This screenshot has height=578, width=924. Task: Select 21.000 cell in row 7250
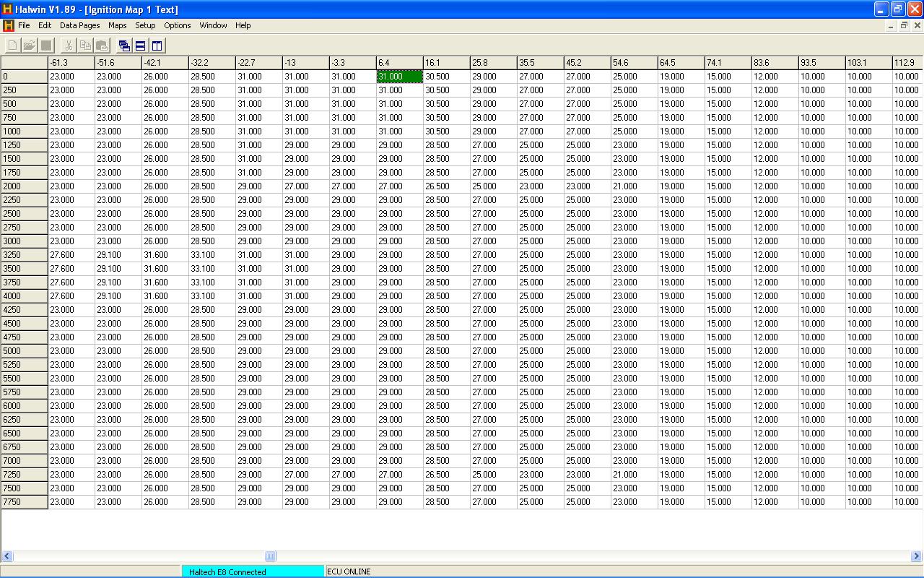[635, 475]
